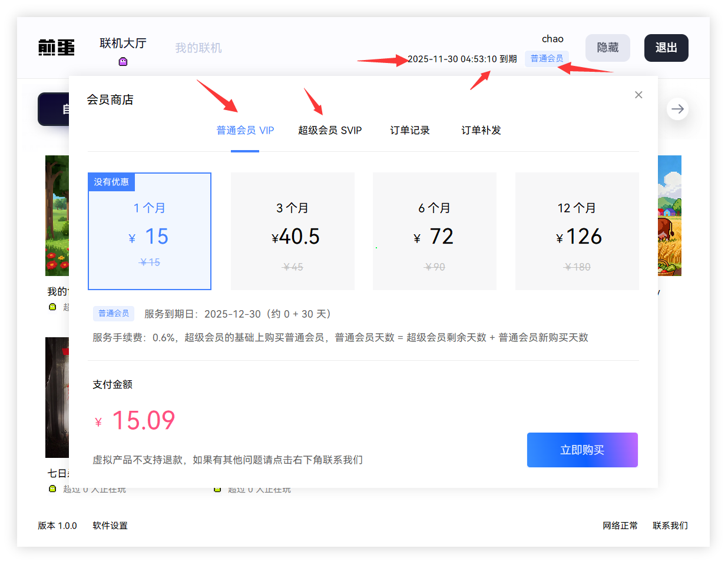
Task: Choose the 3 个月 ¥40.5 plan
Action: [x=292, y=231]
